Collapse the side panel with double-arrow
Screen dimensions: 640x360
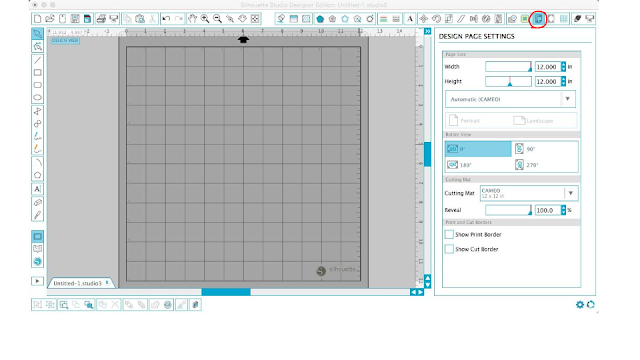pyautogui.click(x=427, y=31)
